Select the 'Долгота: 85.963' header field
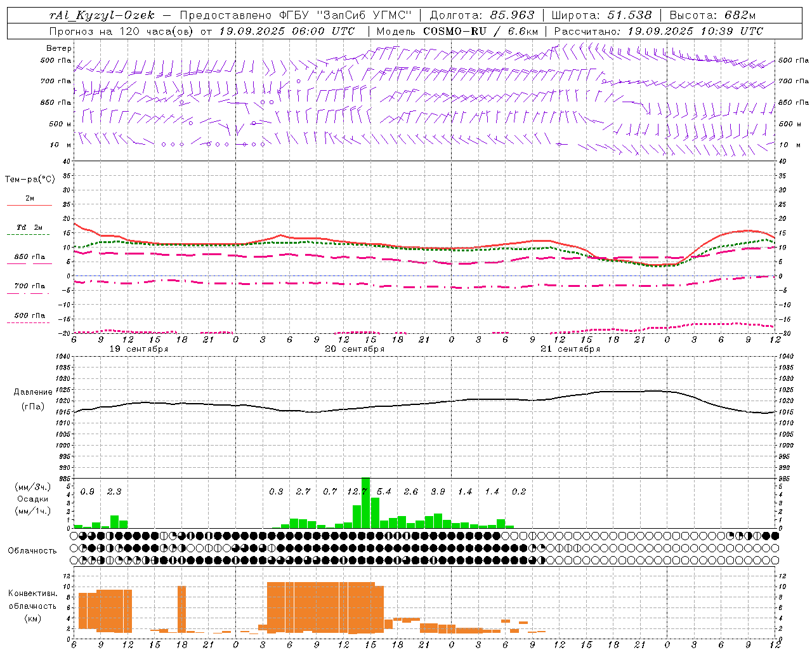 point(482,15)
